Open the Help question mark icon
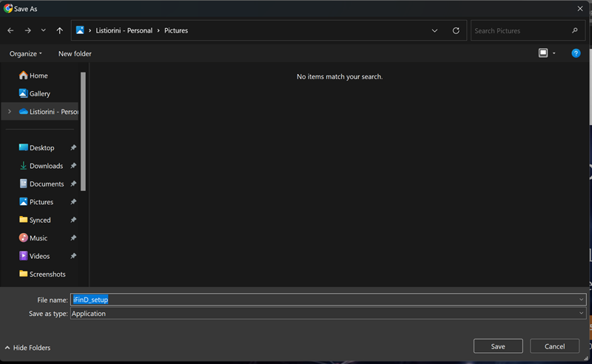Image resolution: width=592 pixels, height=364 pixels. tap(576, 53)
